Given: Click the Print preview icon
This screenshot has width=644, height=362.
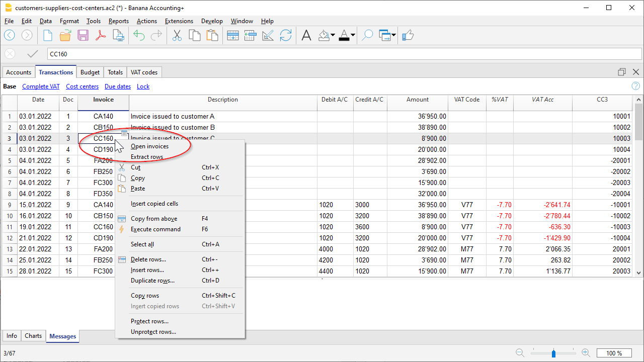Looking at the screenshot, I should [118, 35].
